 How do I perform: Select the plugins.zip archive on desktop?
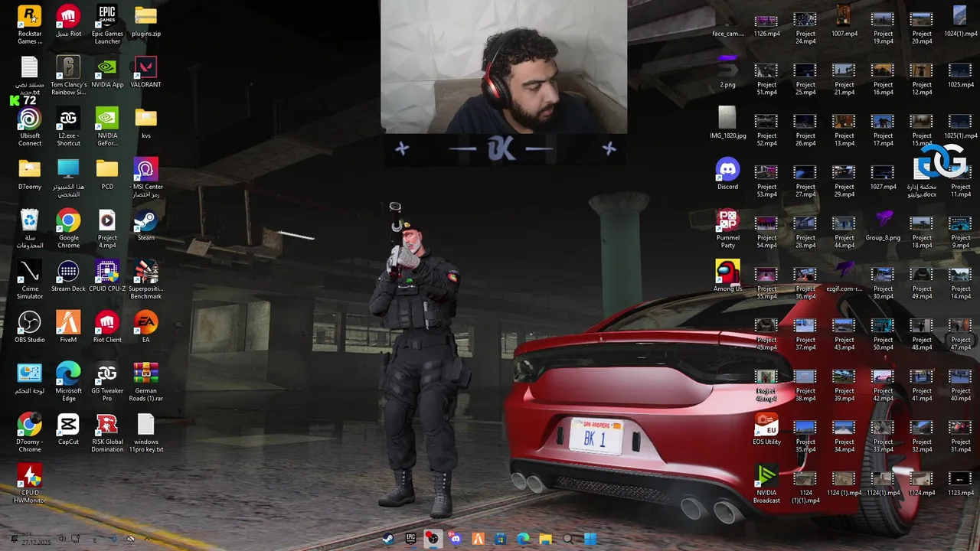point(145,21)
